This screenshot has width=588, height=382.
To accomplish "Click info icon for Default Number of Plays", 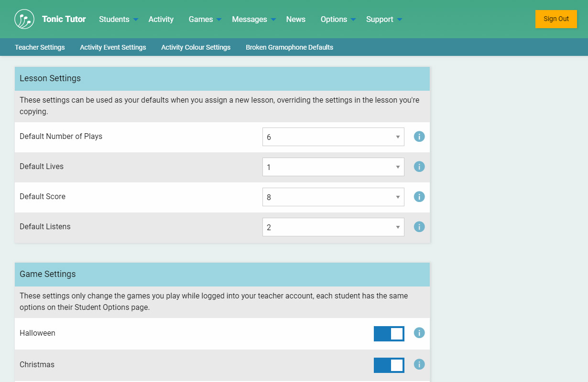I will (419, 137).
